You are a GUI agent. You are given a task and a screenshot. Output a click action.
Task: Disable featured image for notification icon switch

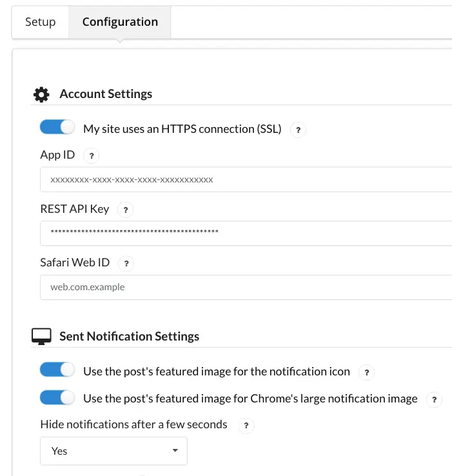click(x=57, y=370)
